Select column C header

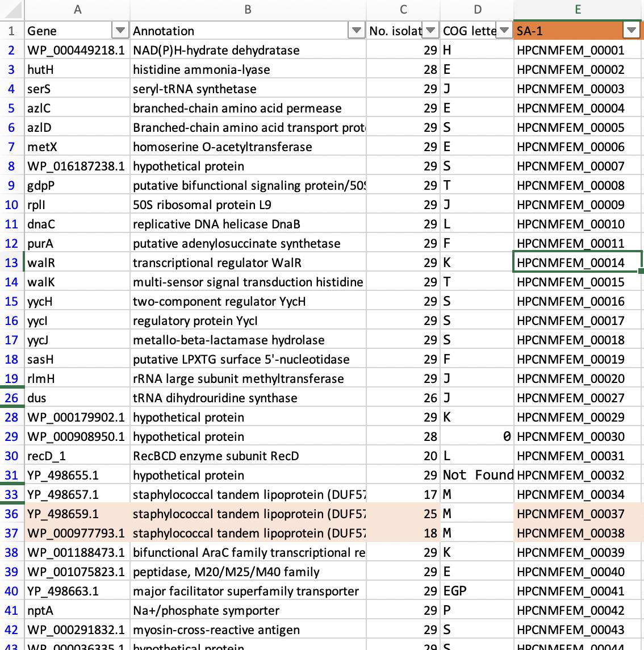click(403, 10)
